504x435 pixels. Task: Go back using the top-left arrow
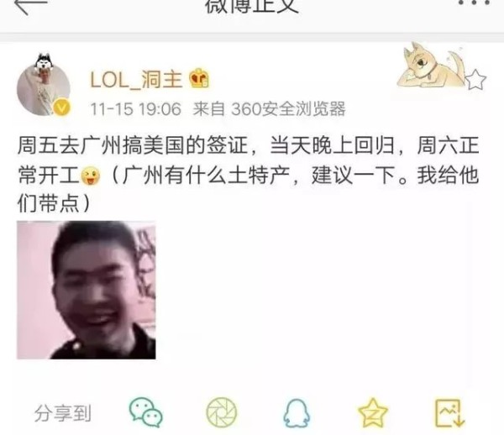pyautogui.click(x=31, y=5)
